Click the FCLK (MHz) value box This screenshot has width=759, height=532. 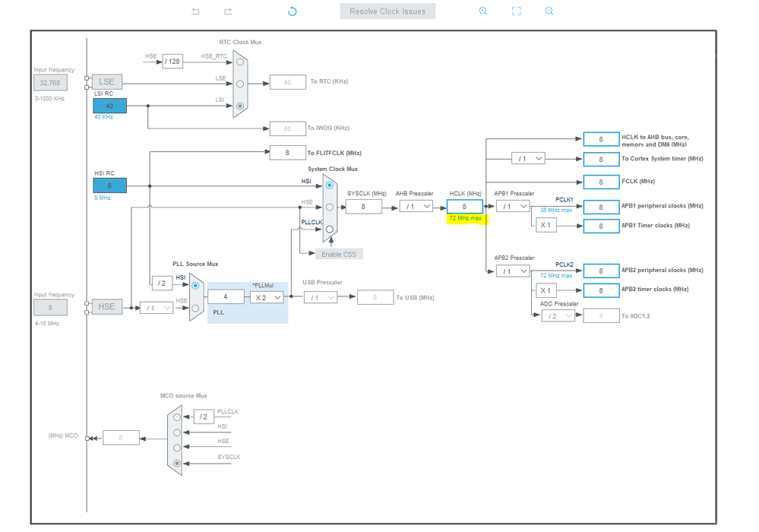(601, 182)
